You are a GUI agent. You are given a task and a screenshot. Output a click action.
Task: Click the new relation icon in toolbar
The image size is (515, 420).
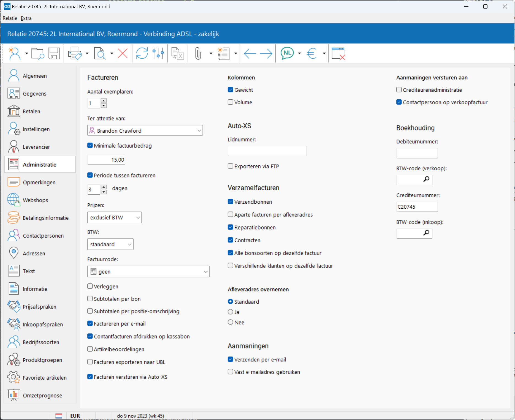click(x=14, y=53)
